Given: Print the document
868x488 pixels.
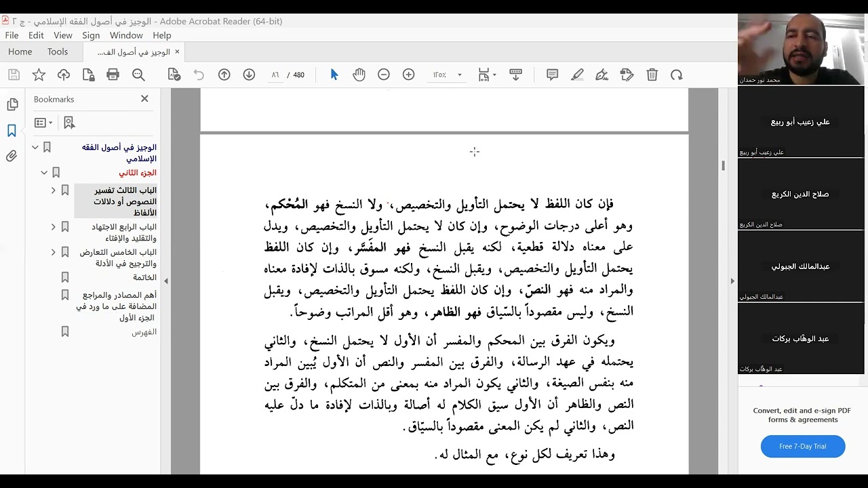Looking at the screenshot, I should [113, 75].
